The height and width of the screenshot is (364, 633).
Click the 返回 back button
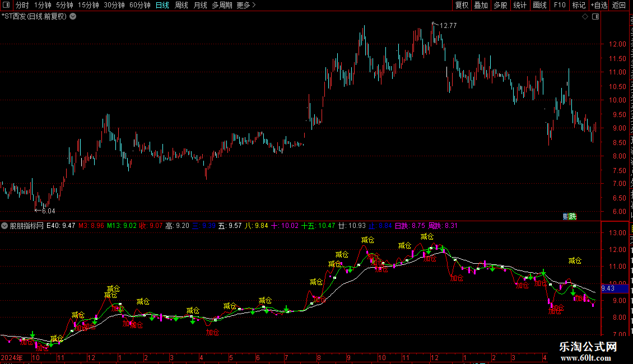618,5
